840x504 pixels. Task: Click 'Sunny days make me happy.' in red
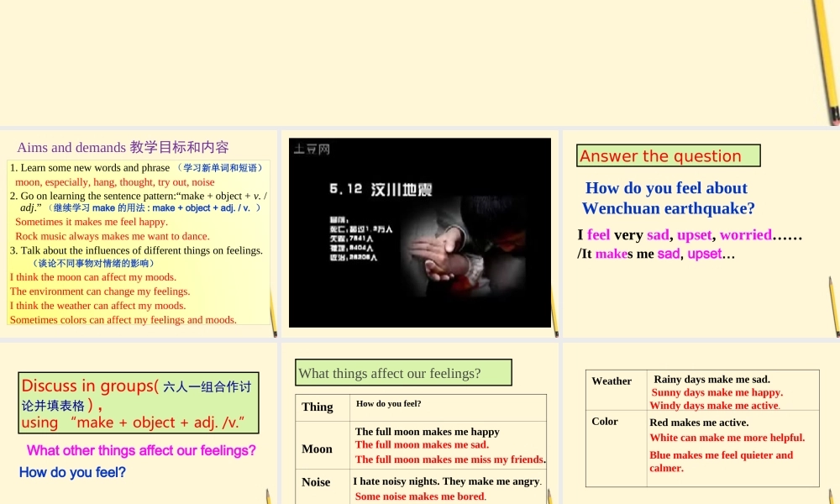717,392
